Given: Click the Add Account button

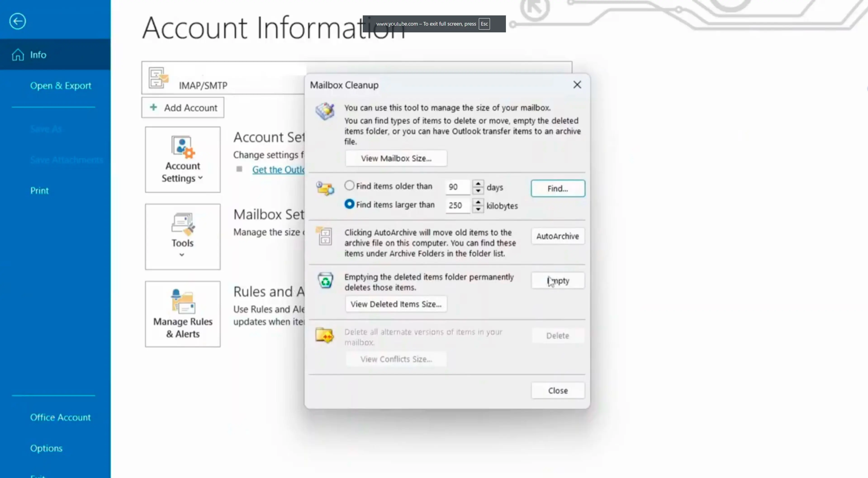Looking at the screenshot, I should (x=183, y=108).
